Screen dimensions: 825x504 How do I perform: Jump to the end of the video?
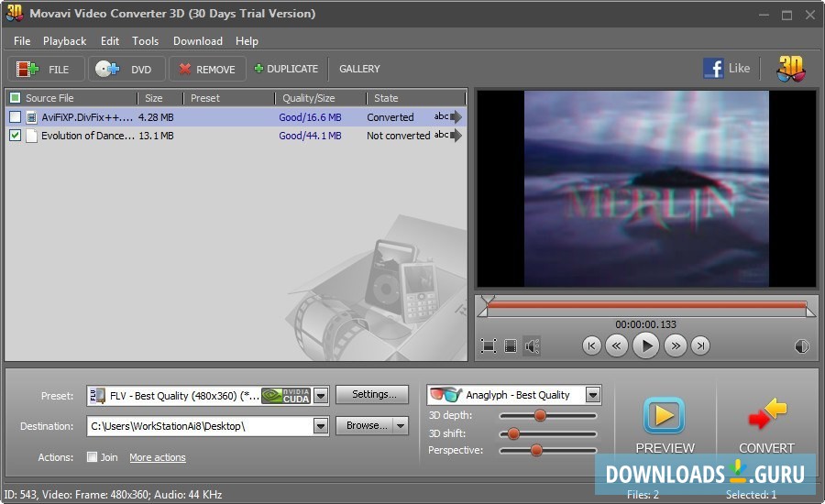700,345
